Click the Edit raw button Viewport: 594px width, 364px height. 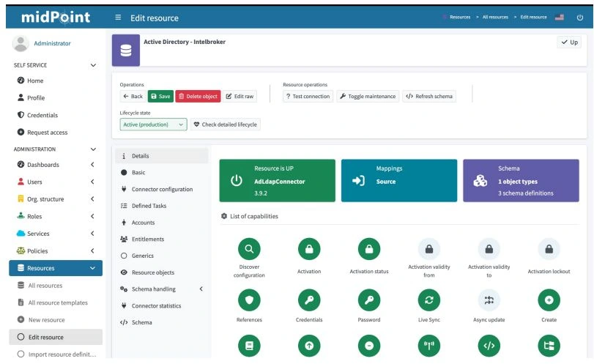tap(240, 96)
